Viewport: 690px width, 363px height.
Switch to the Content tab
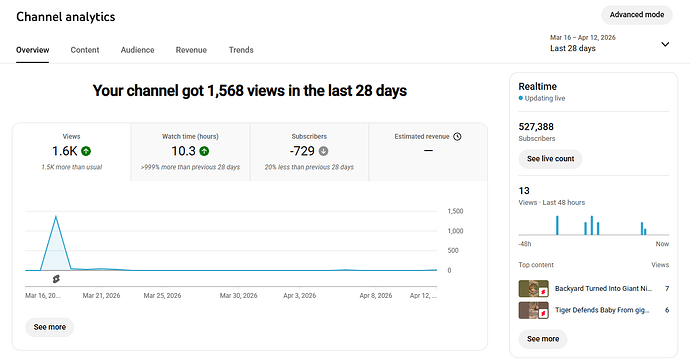point(85,50)
